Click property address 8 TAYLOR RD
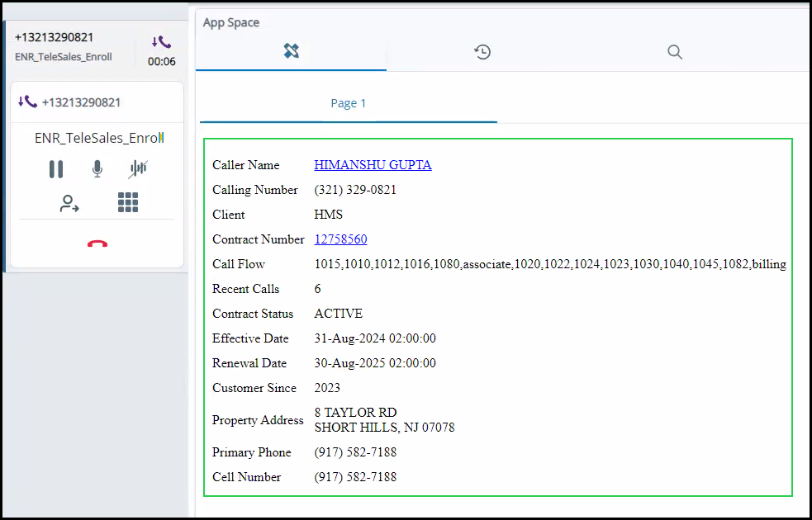The width and height of the screenshot is (812, 520). [x=355, y=413]
